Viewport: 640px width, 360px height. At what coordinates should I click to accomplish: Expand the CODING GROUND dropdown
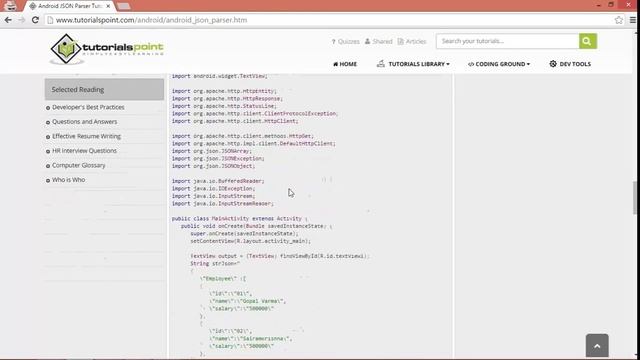(x=499, y=64)
